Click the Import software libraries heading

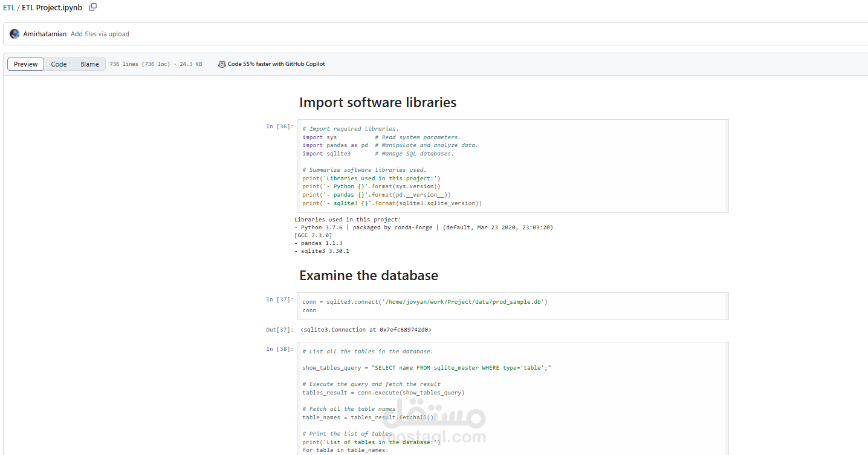(378, 102)
